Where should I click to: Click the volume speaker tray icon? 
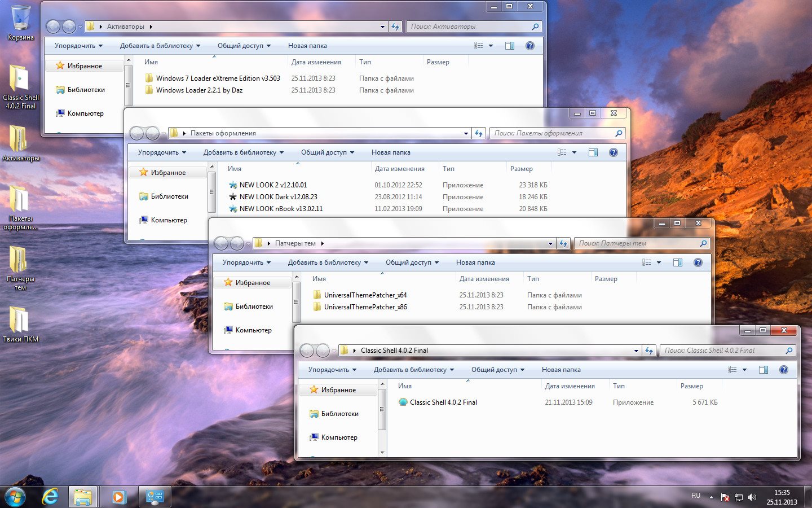(752, 497)
